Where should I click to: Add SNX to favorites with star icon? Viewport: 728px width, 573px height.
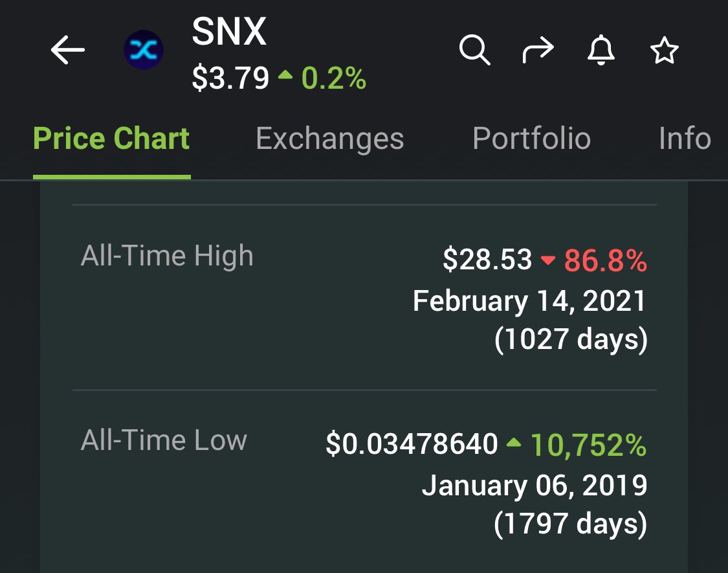pyautogui.click(x=665, y=50)
